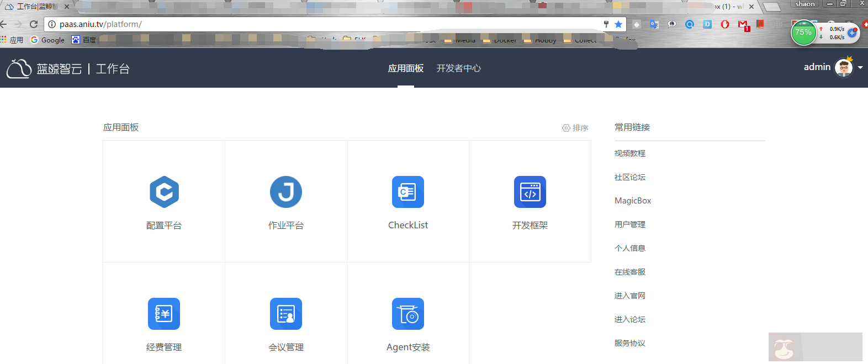Viewport: 868px width, 364px height.
Task: Click the 会议管理 label
Action: 286,347
